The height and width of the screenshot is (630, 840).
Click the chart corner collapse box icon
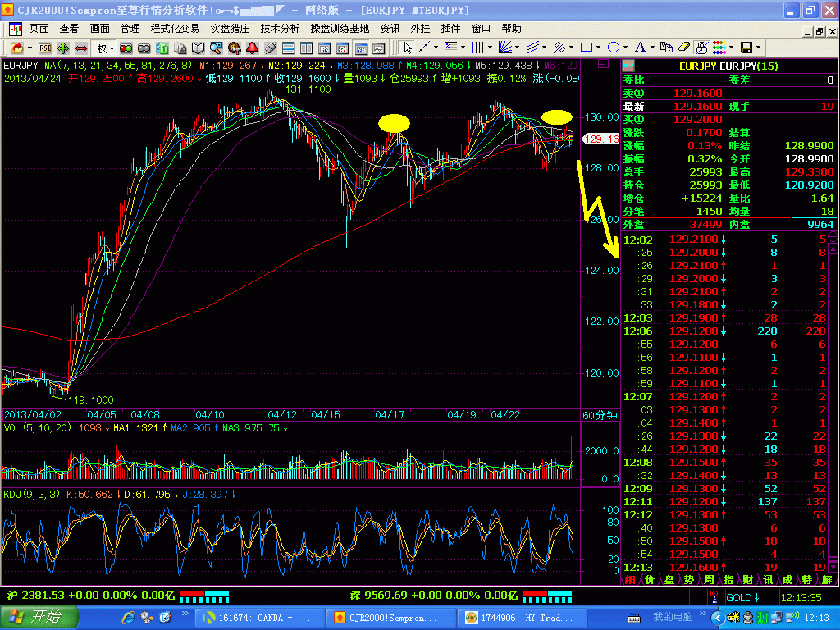(603, 64)
